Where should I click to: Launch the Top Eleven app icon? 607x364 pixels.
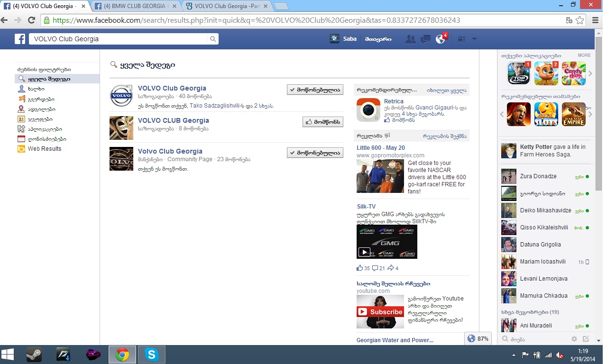coord(518,73)
